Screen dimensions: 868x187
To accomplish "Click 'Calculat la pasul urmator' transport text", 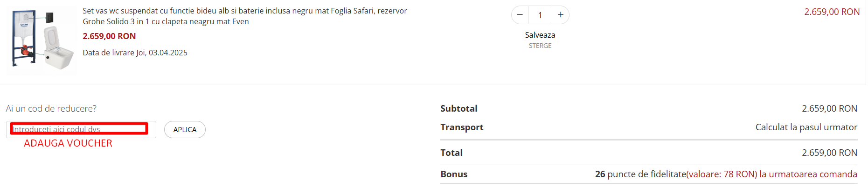I will 806,127.
